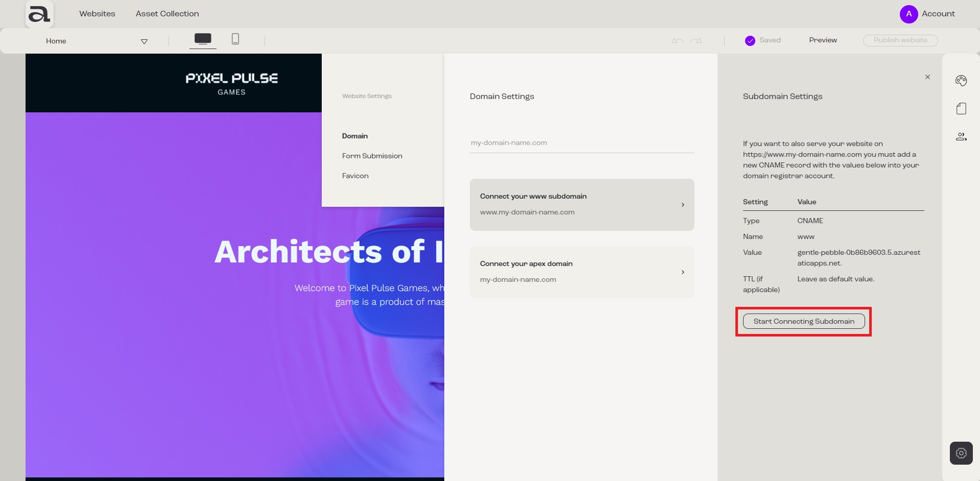Click the Website Settings label

pos(367,96)
